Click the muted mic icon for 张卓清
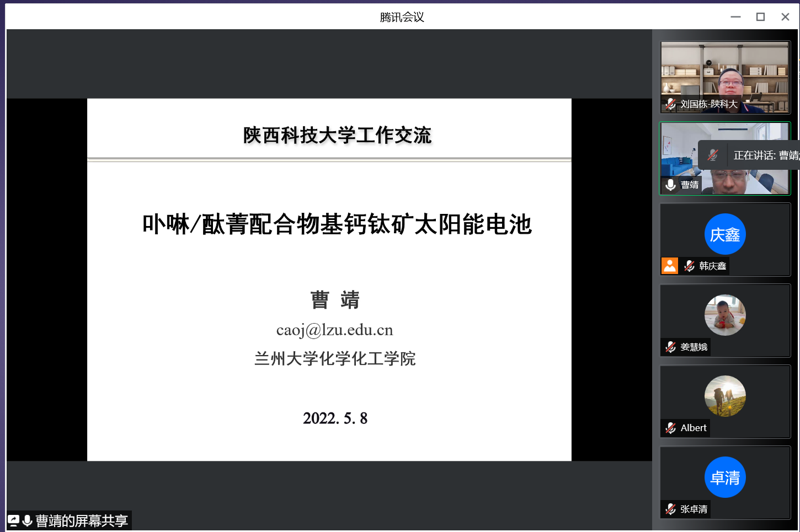 (670, 509)
